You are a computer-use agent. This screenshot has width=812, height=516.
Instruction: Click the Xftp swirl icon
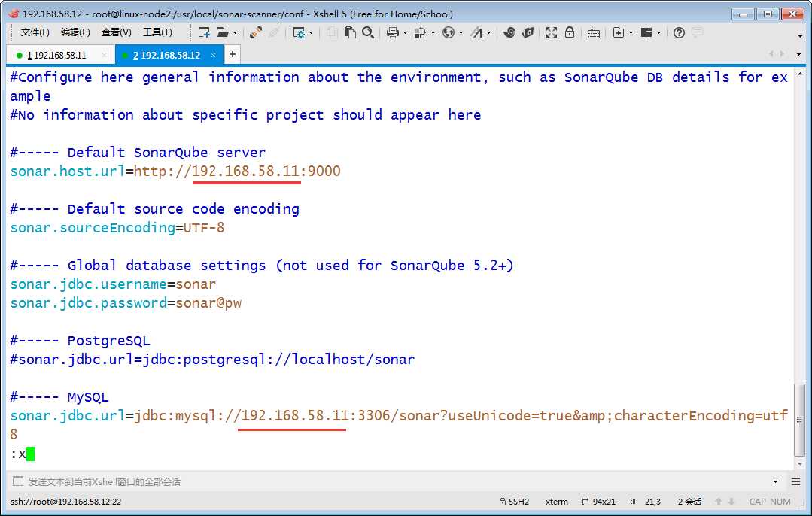pyautogui.click(x=509, y=32)
